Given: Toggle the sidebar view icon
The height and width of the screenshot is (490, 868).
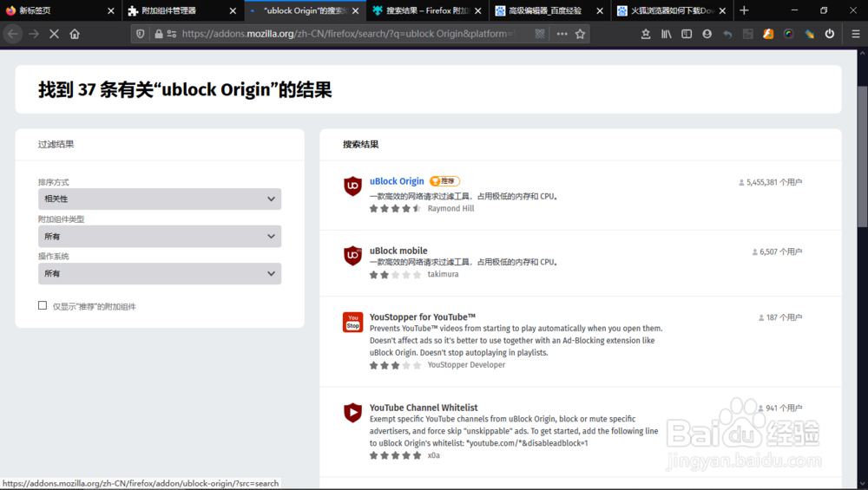Looking at the screenshot, I should click(x=687, y=34).
